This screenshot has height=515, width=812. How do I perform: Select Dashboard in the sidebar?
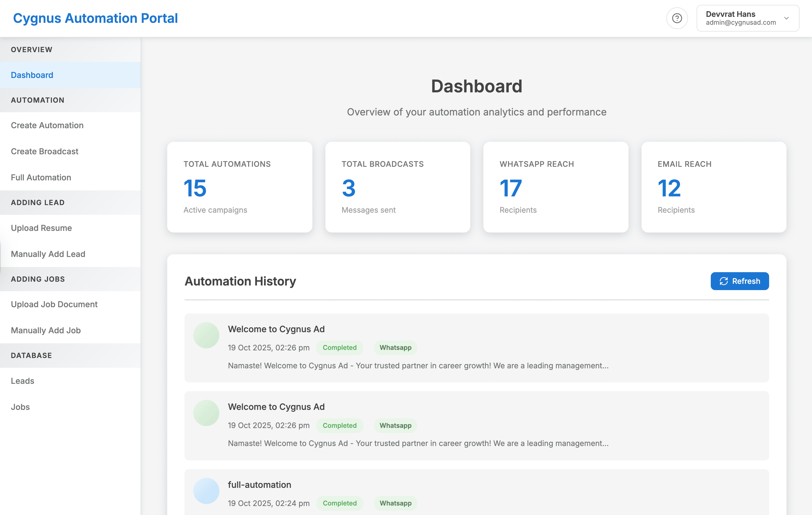[x=32, y=75]
